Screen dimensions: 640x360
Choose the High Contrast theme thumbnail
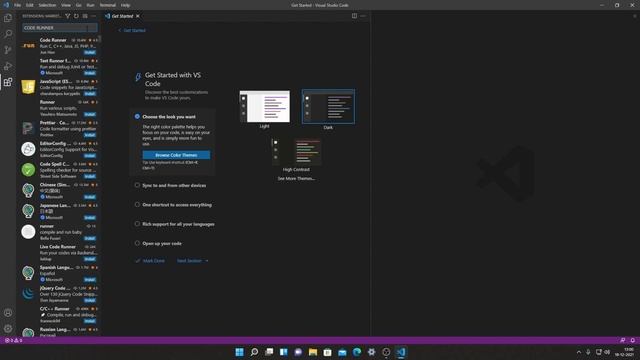tap(296, 151)
